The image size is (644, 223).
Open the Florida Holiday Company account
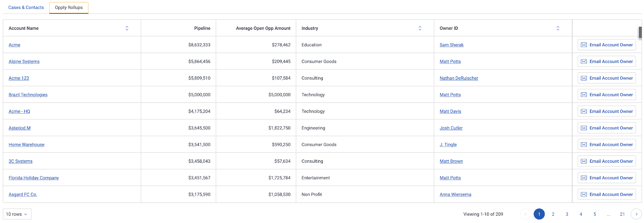(34, 178)
